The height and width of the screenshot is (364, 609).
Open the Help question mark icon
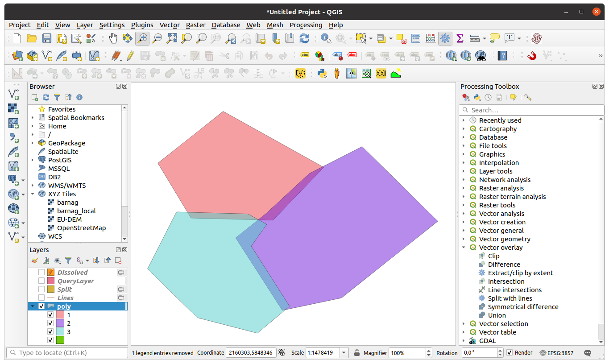click(503, 56)
